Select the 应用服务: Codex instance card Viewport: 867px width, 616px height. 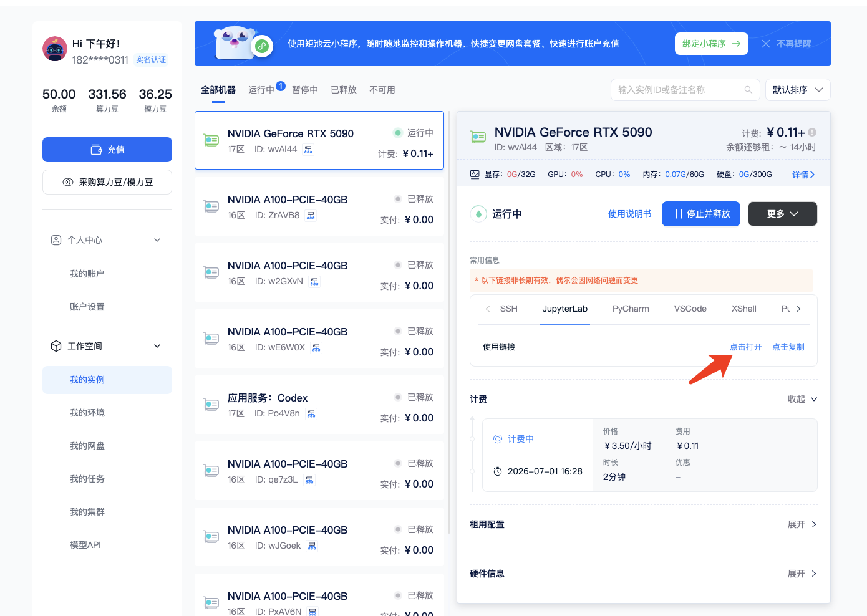319,405
